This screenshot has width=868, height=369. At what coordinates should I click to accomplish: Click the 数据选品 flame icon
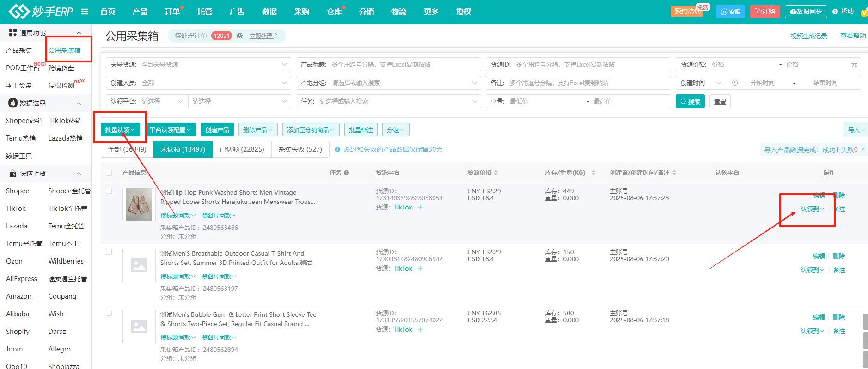click(13, 103)
